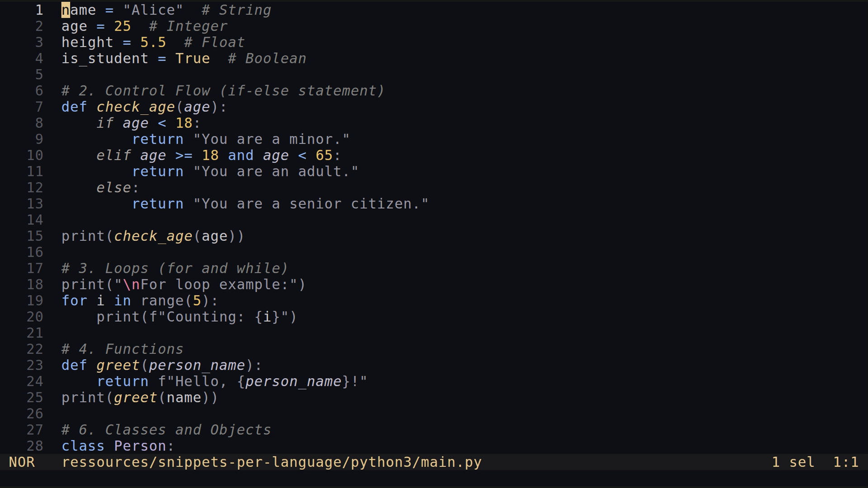868x488 pixels.
Task: Click line number 1 in the gutter
Action: click(39, 10)
